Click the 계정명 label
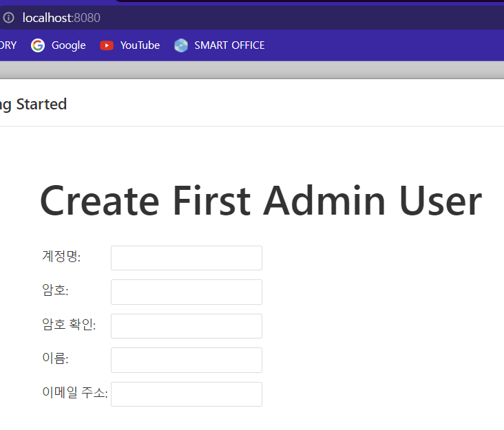504x430 pixels. tap(61, 256)
